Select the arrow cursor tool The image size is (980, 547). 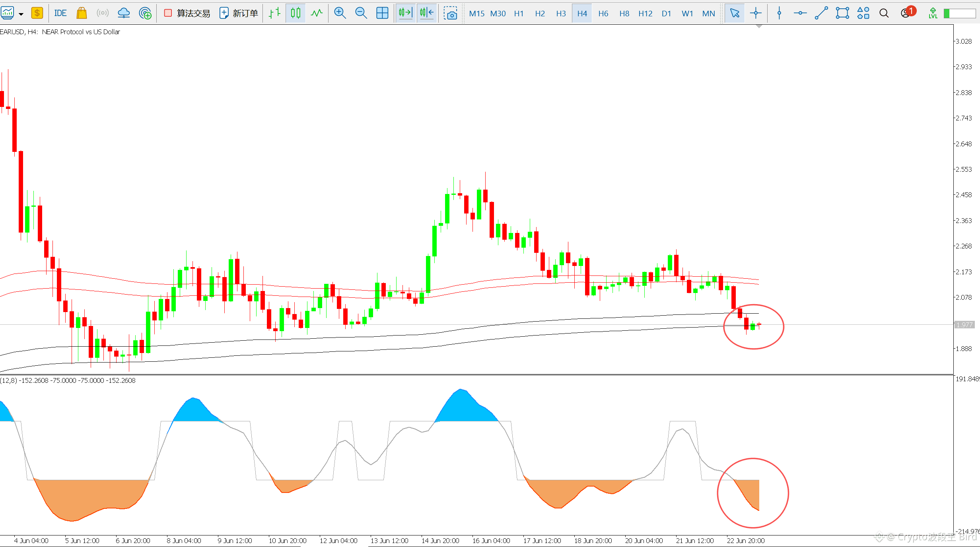734,13
